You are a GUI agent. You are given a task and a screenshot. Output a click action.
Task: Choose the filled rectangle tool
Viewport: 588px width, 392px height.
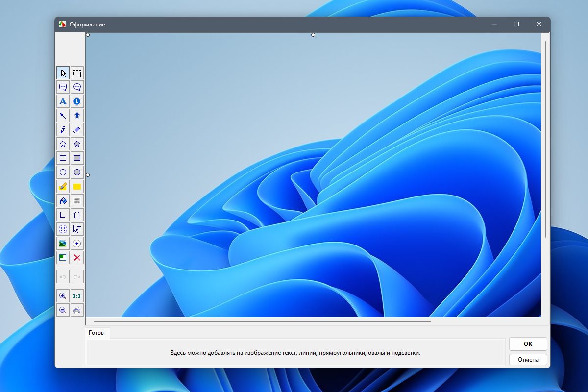pyautogui.click(x=77, y=158)
